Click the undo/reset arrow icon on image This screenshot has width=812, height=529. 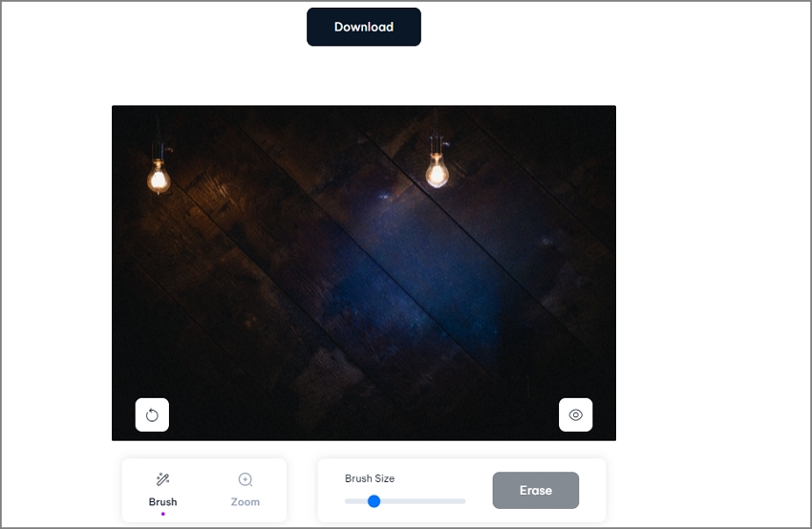[x=152, y=414]
